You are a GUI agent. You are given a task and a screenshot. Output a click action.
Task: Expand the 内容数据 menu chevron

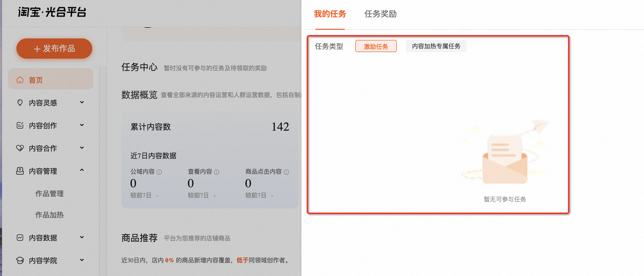82,237
